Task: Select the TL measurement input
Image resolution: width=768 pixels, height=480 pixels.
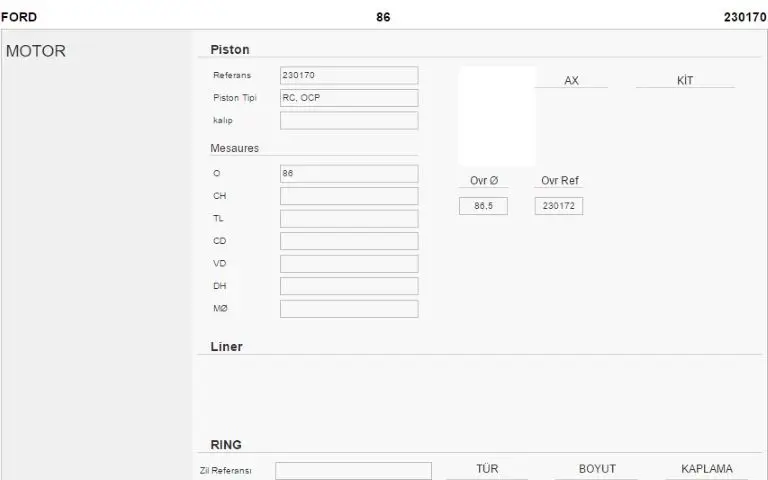Action: click(x=348, y=218)
